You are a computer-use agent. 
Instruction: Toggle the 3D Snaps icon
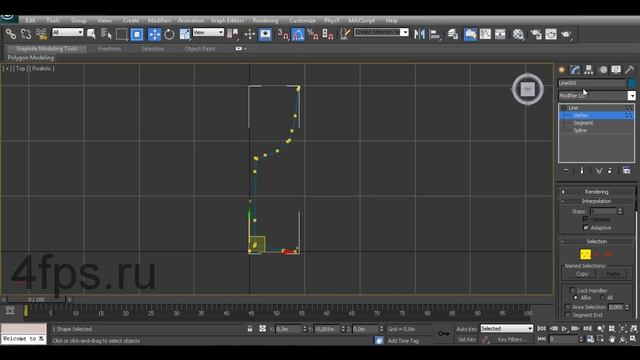point(282,34)
